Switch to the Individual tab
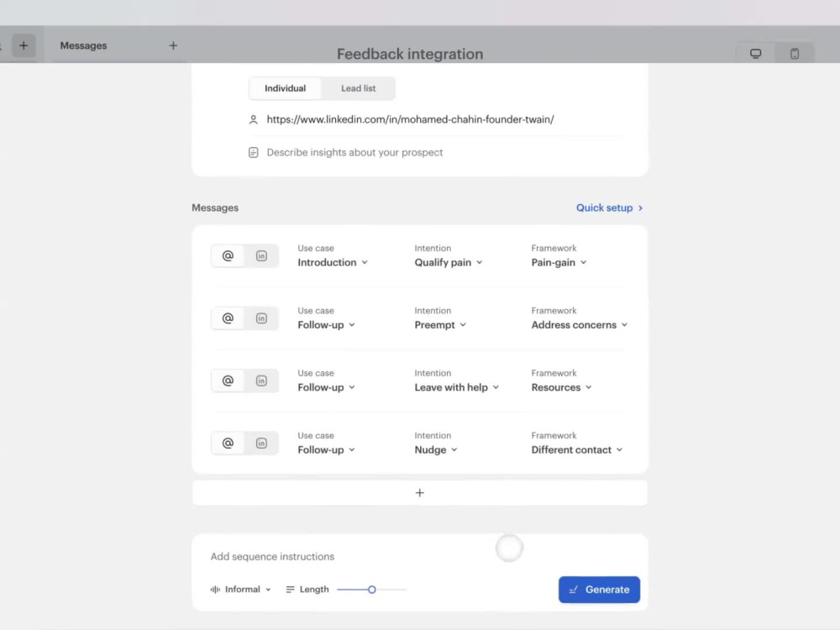The height and width of the screenshot is (630, 840). click(x=285, y=88)
